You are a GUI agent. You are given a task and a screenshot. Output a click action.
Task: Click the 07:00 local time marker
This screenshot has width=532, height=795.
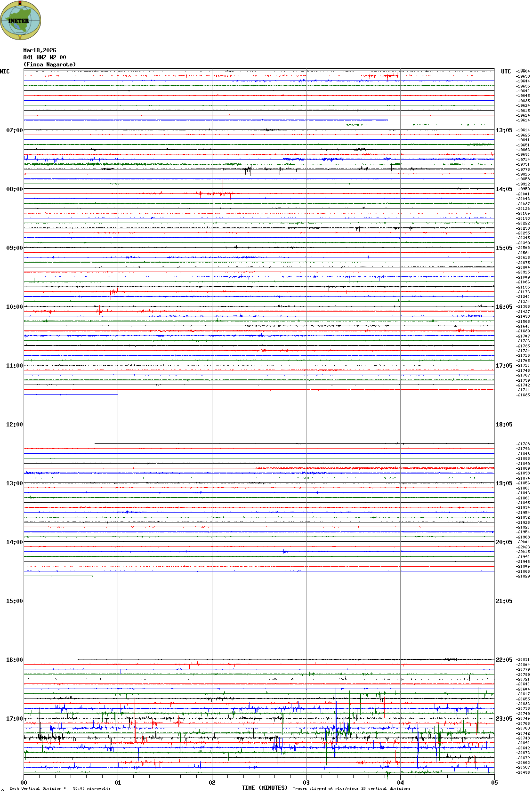[14, 130]
